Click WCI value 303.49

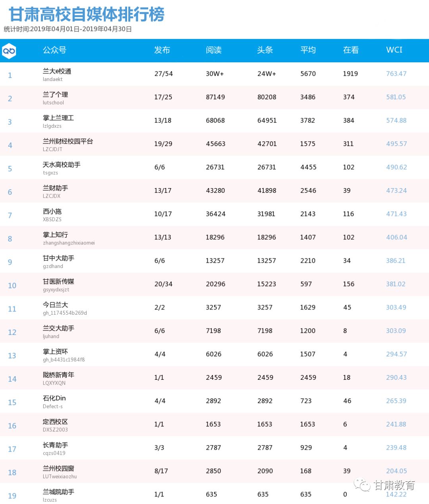click(396, 308)
